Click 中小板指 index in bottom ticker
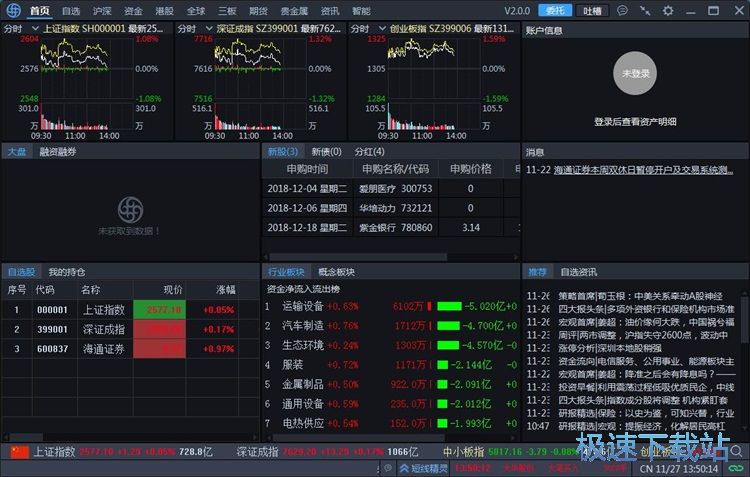The height and width of the screenshot is (477, 750). (x=463, y=452)
